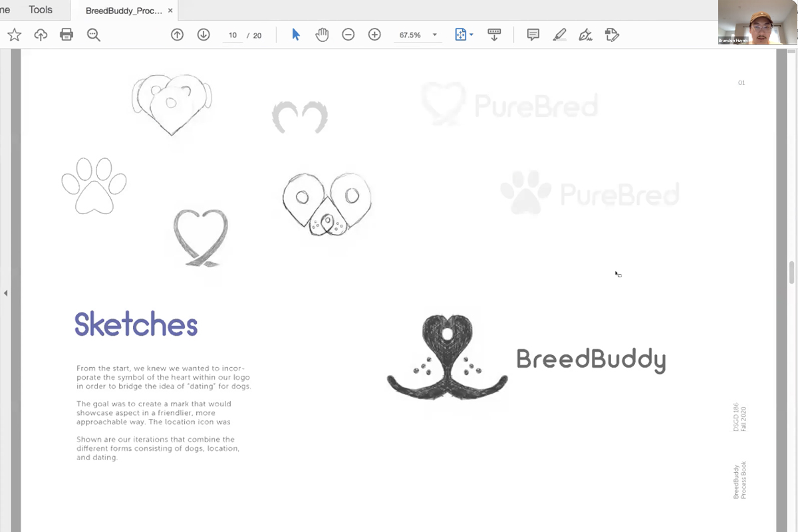Screen dimensions: 798x532
Task: Click the current page number field
Action: coord(233,36)
